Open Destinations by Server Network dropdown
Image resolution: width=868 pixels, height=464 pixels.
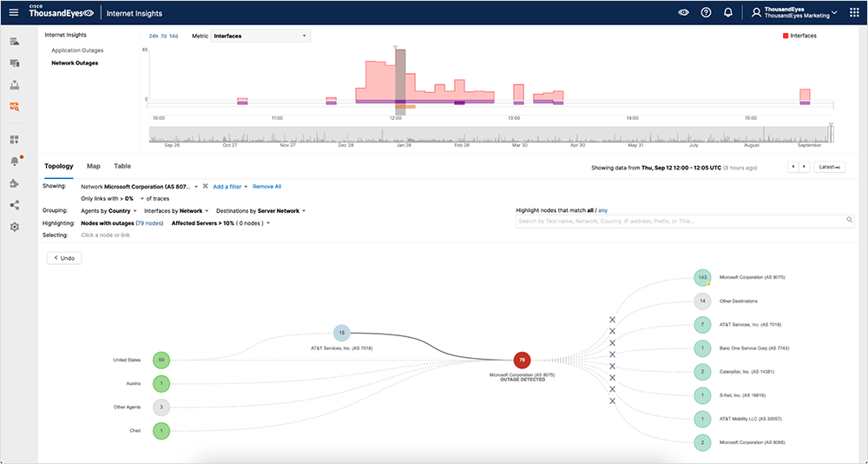260,210
